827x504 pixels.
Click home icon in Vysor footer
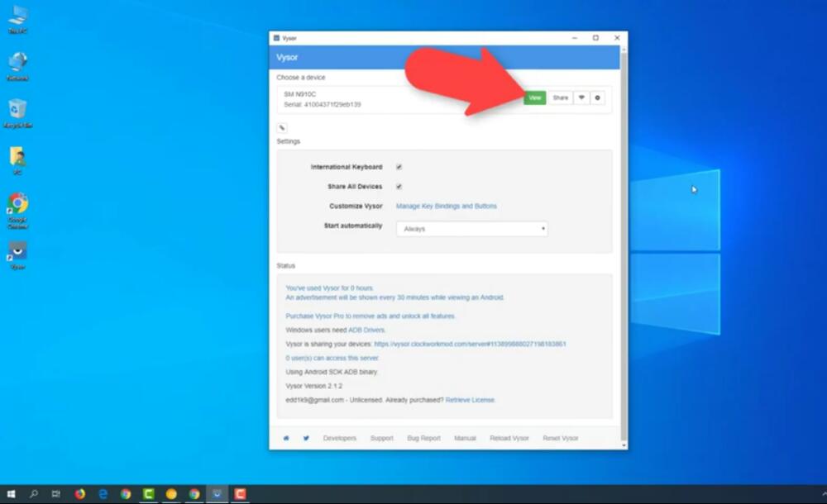pyautogui.click(x=286, y=438)
